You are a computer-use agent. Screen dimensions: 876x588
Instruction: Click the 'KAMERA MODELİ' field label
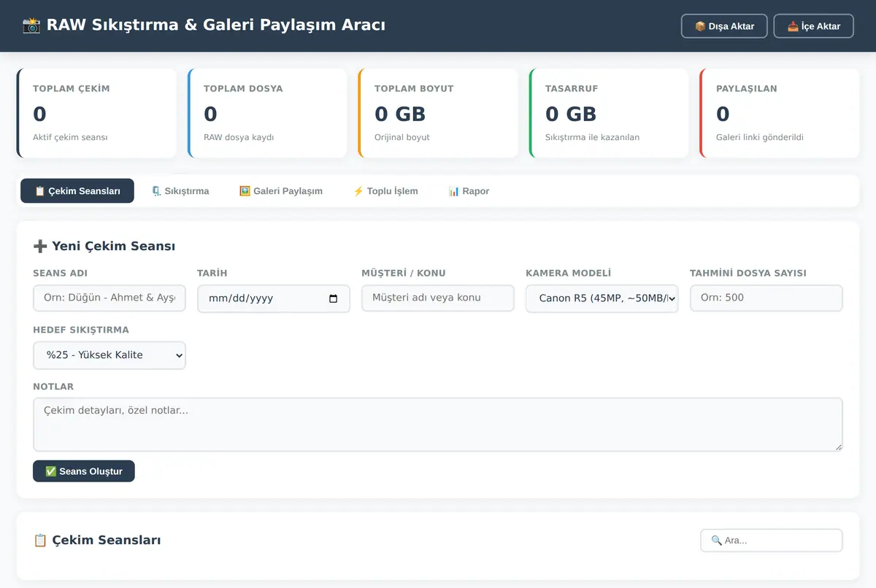tap(569, 274)
